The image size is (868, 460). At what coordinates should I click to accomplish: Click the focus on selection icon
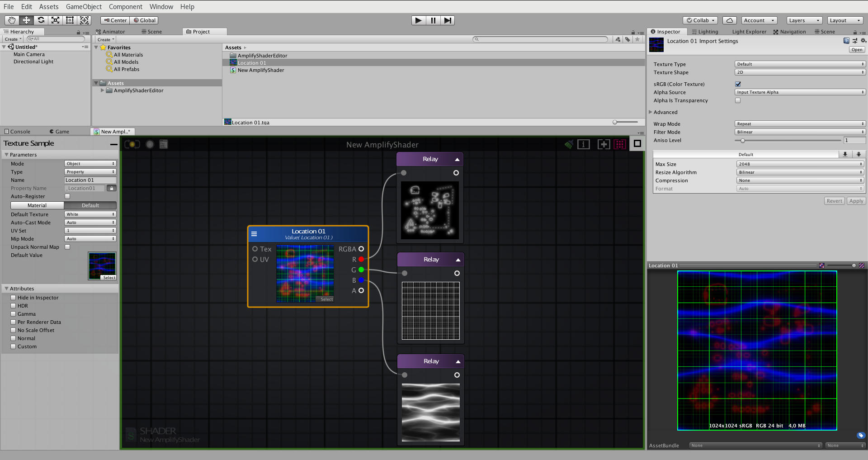[604, 144]
